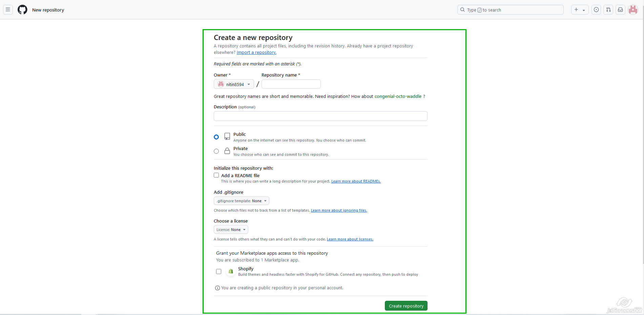Expand the .gitignore template dropdown
Screen dimensions: 644x315
pyautogui.click(x=242, y=201)
